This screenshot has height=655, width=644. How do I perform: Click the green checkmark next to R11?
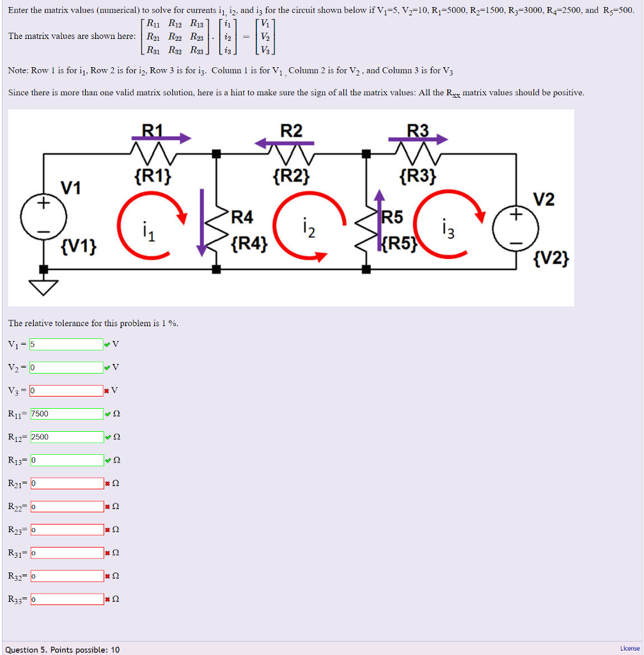107,413
